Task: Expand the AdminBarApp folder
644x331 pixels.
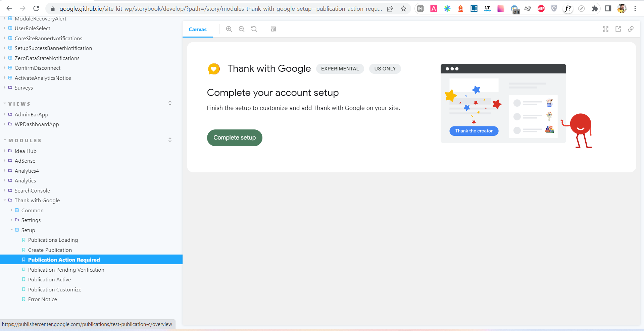Action: click(x=31, y=114)
